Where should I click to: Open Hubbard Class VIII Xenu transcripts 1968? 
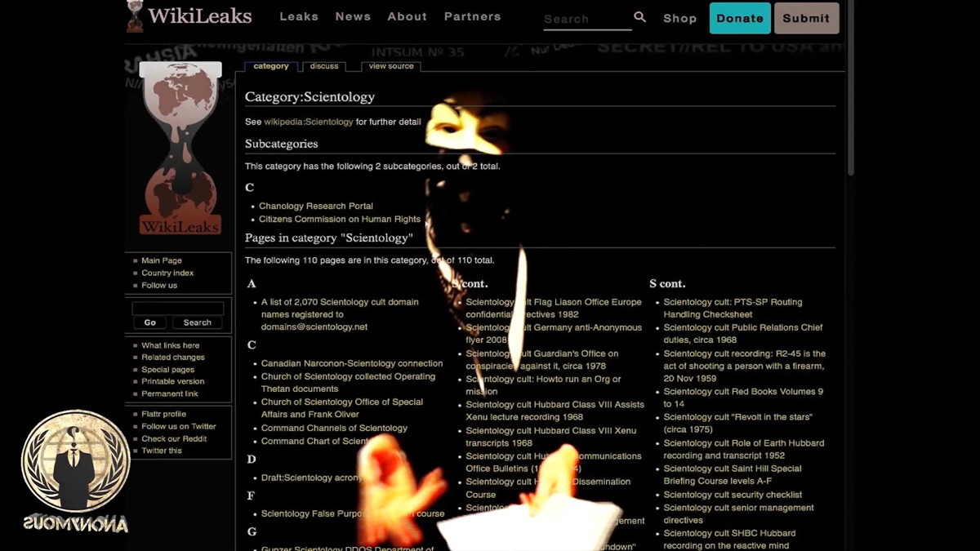[x=551, y=437]
